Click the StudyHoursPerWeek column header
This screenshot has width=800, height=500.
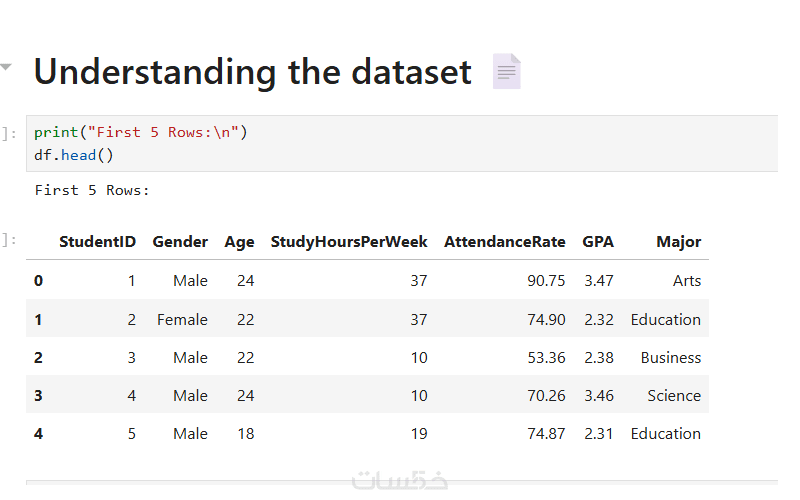point(349,241)
